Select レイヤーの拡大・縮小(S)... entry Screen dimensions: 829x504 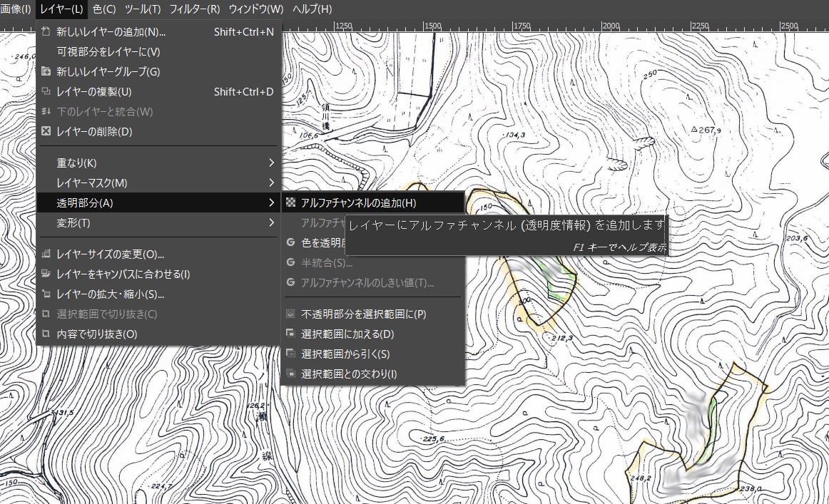[158, 294]
